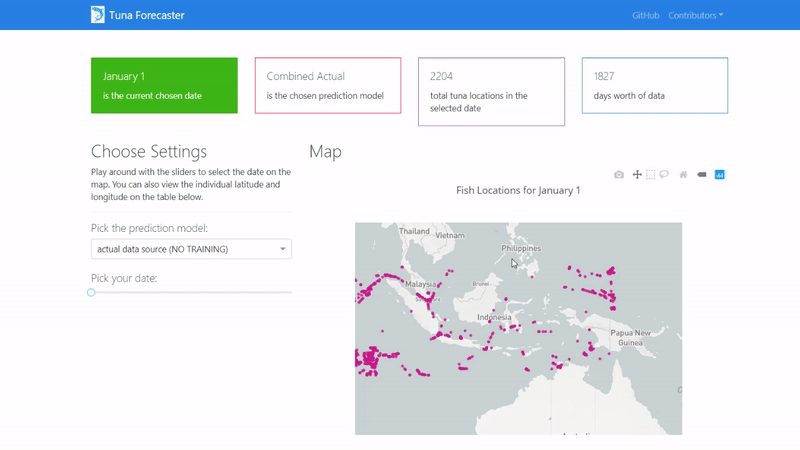
Task: Download plot as PNG camera icon
Action: tap(619, 174)
